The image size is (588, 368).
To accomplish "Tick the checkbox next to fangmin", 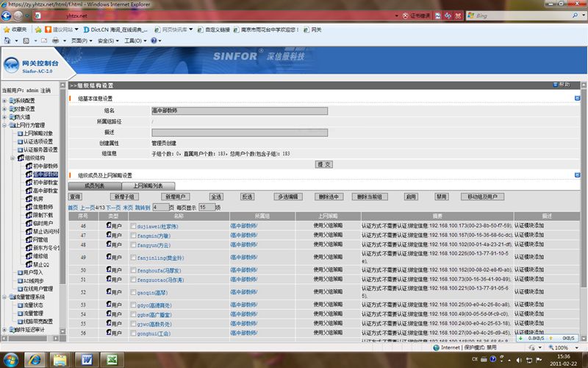I will pyautogui.click(x=133, y=235).
